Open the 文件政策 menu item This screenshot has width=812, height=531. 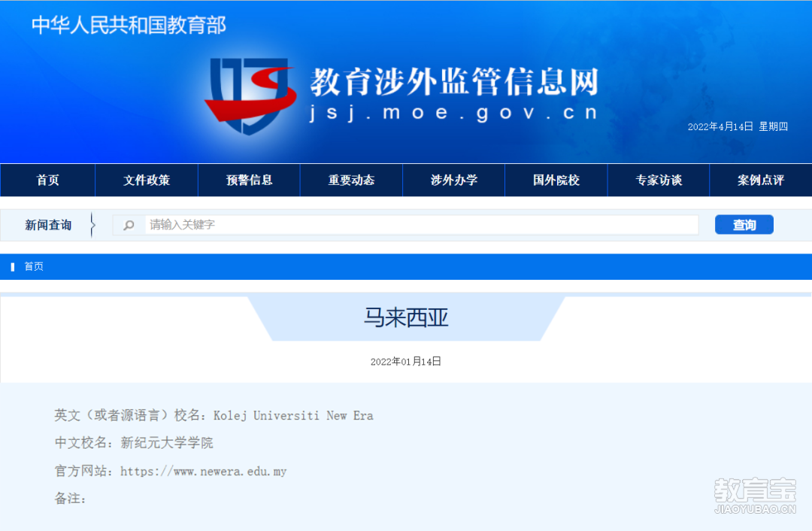[147, 181]
